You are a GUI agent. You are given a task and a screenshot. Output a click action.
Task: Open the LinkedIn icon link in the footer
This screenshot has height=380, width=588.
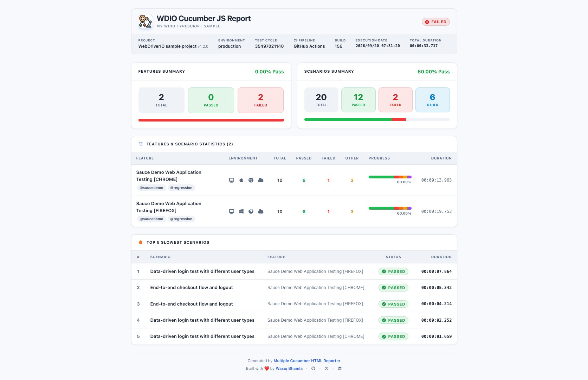(x=340, y=368)
